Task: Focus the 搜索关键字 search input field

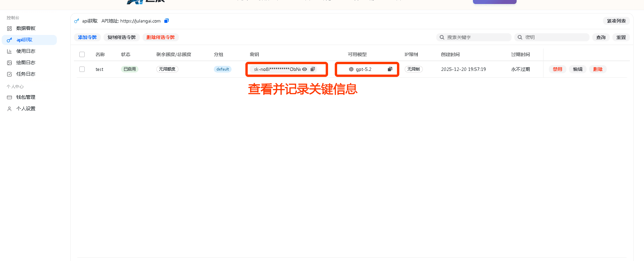Action: pos(477,37)
